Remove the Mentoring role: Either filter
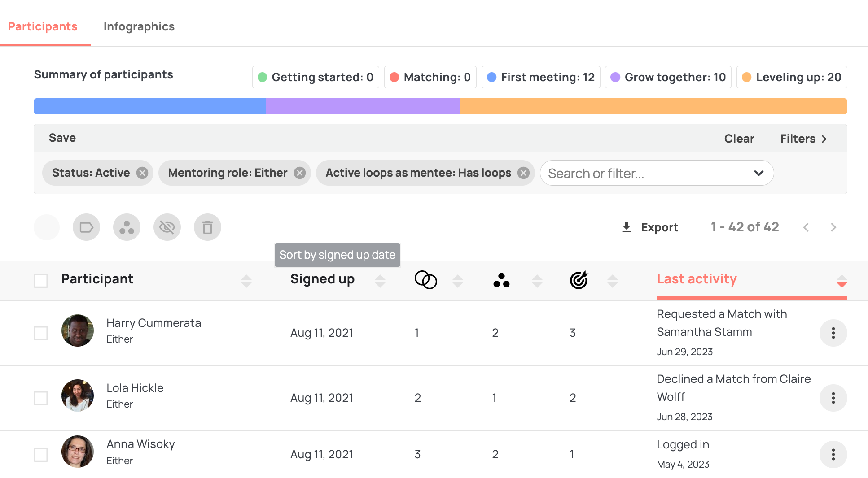This screenshot has height=478, width=868. pos(300,173)
